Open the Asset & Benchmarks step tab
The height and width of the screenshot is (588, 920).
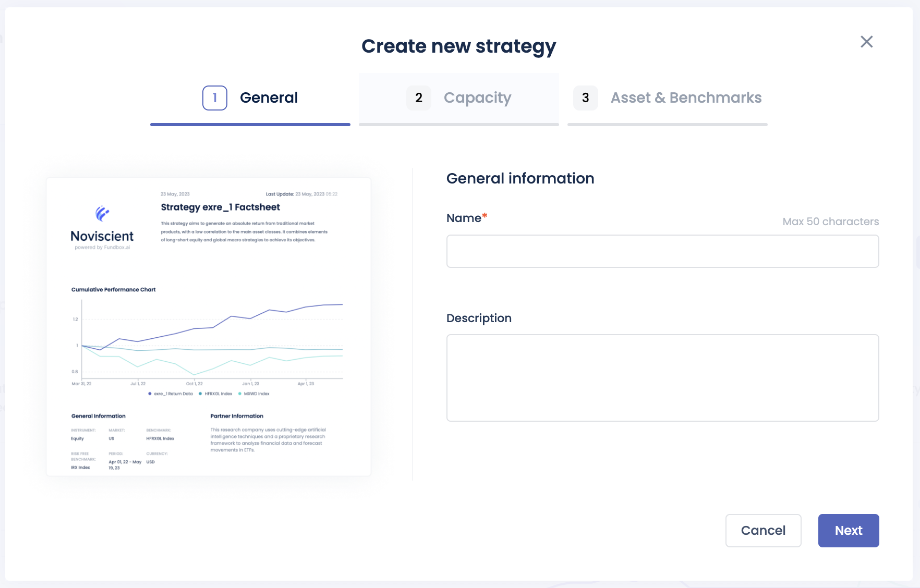[x=668, y=100]
